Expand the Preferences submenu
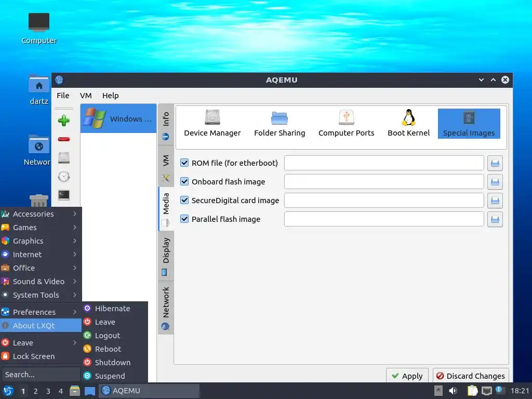The image size is (532, 399). 41,312
